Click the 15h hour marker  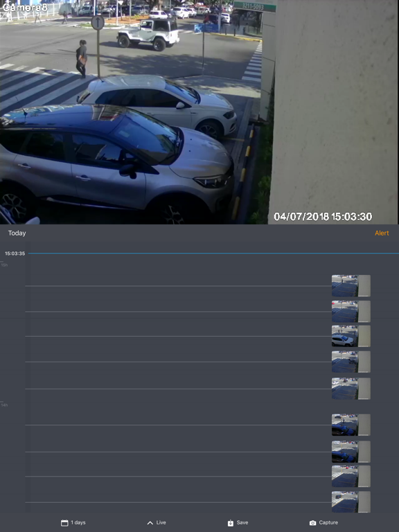4,265
